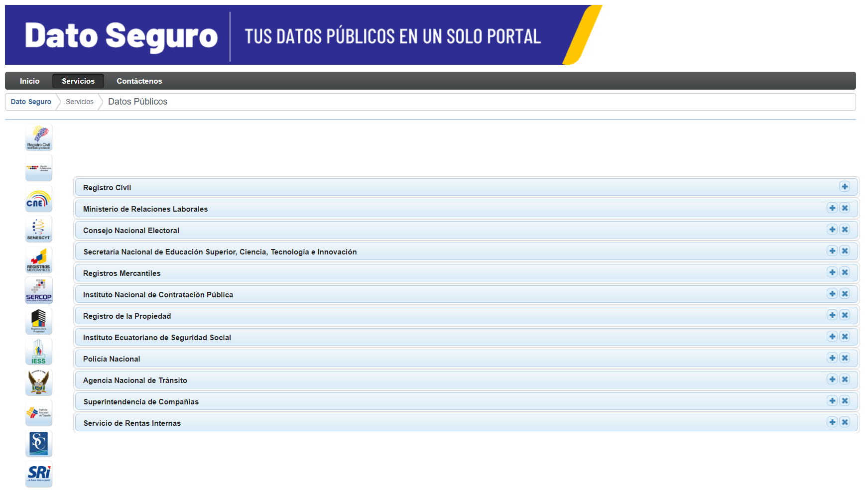The image size is (868, 495).
Task: Click the SRi logo icon
Action: point(39,474)
